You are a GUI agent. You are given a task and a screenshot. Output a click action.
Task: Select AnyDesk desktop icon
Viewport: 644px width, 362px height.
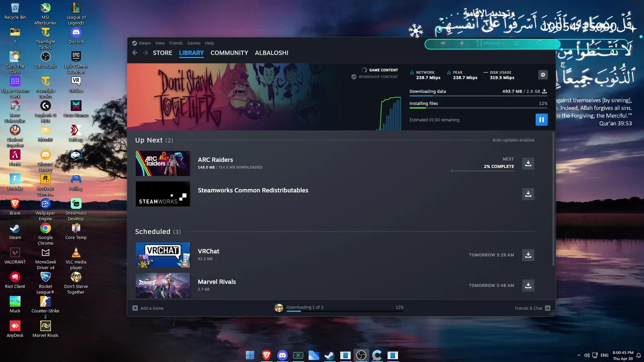(x=15, y=329)
